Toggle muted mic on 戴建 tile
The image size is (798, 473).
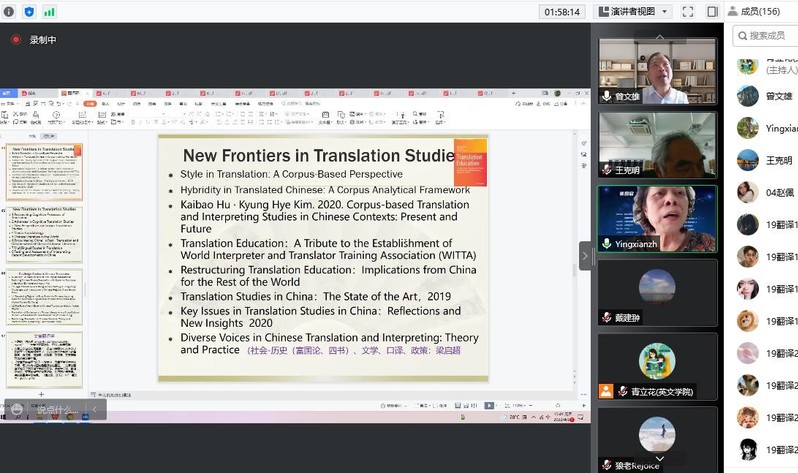point(606,317)
